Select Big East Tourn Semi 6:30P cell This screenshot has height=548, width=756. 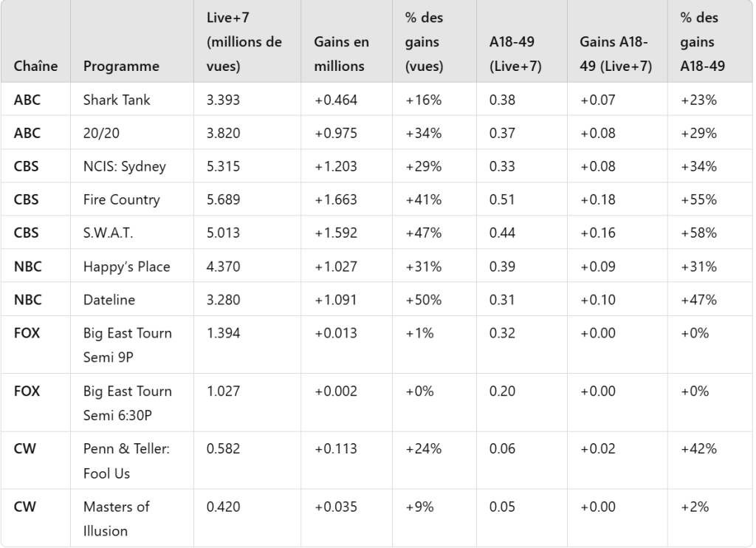(x=128, y=402)
